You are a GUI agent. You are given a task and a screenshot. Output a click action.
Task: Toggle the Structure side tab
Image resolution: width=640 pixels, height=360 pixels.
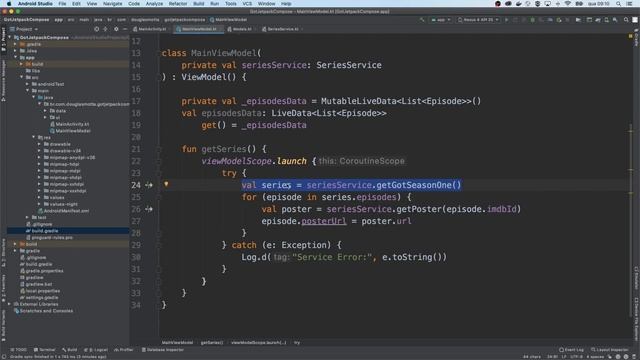coord(3,253)
